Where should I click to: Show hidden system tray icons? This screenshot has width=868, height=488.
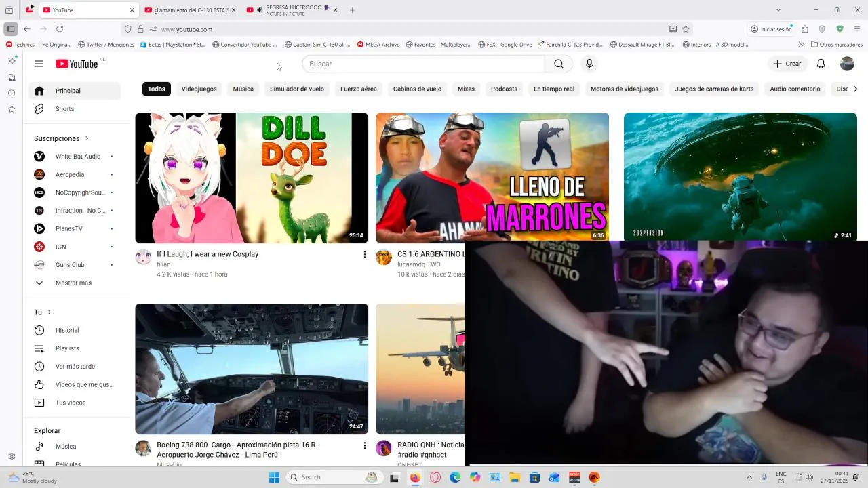click(749, 477)
